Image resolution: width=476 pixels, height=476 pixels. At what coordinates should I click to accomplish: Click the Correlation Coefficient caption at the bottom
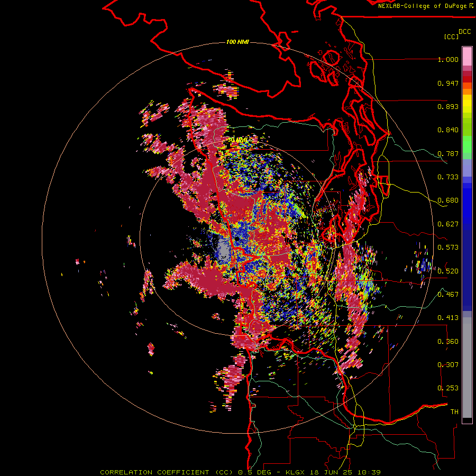240,472
